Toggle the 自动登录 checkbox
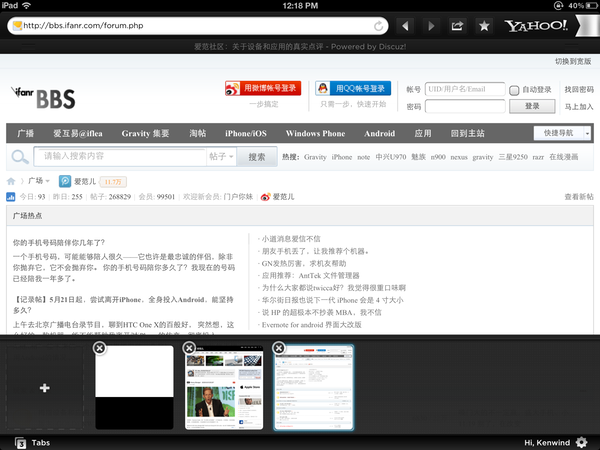This screenshot has width=600, height=450. (x=514, y=90)
